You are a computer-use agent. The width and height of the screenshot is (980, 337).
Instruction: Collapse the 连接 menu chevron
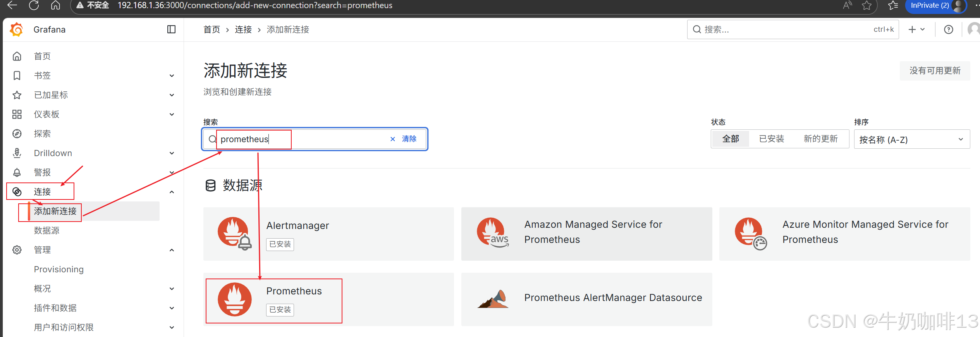tap(172, 192)
